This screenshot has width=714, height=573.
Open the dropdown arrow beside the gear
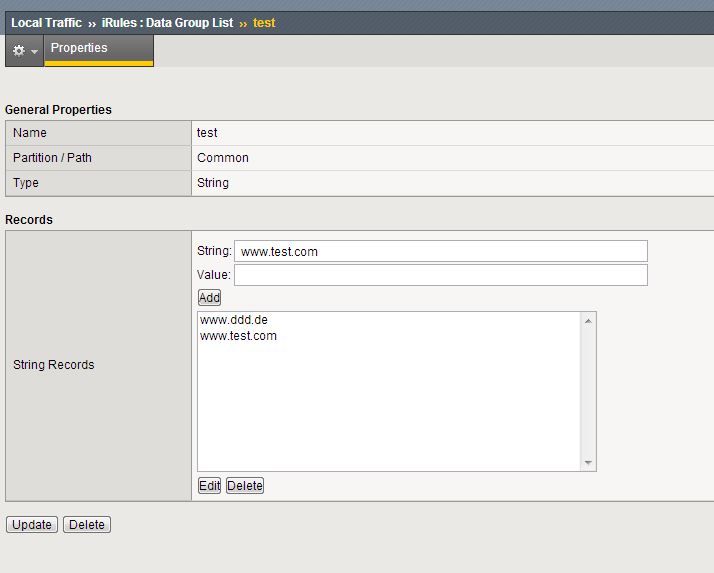(34, 51)
